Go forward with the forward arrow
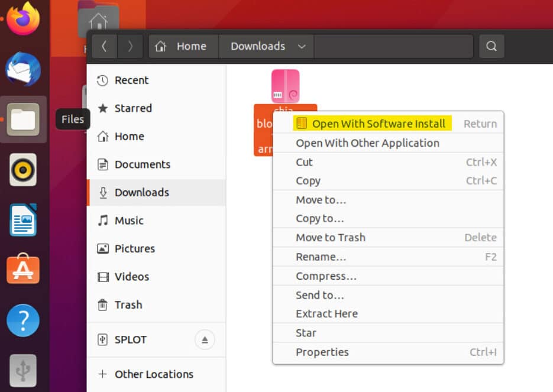 coord(130,46)
